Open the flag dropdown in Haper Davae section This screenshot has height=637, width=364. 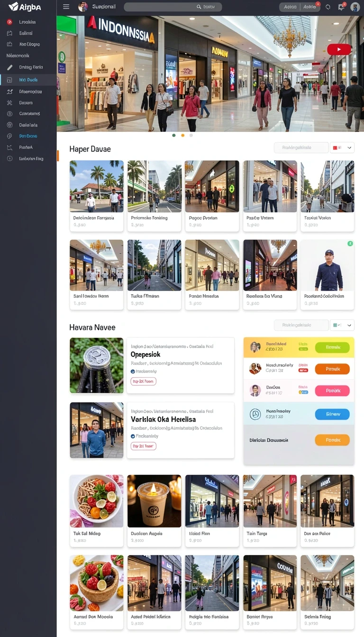point(342,148)
